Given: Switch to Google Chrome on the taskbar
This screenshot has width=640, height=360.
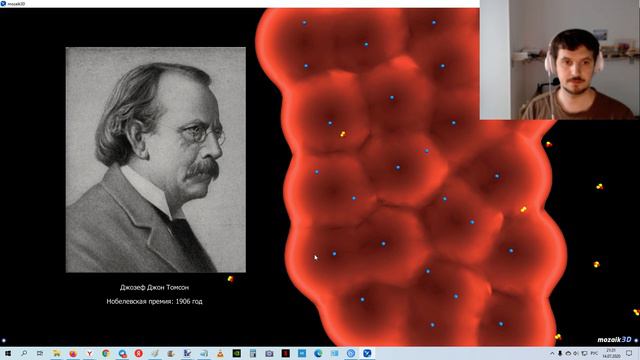Looking at the screenshot, I should coord(106,353).
